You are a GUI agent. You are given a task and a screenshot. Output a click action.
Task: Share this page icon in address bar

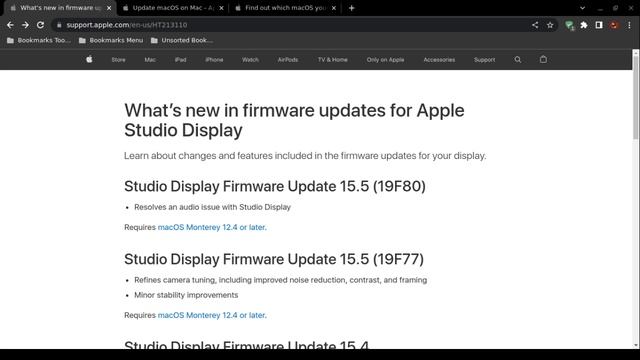click(535, 25)
